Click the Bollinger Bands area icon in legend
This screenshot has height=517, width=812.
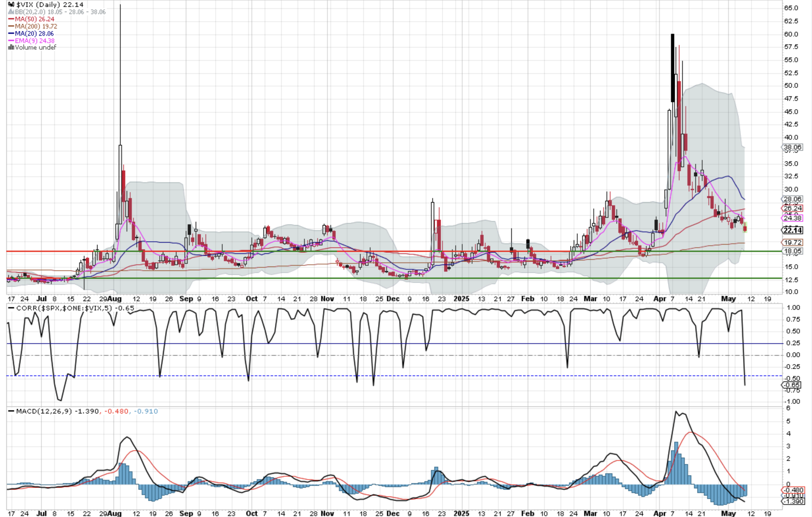(x=11, y=12)
